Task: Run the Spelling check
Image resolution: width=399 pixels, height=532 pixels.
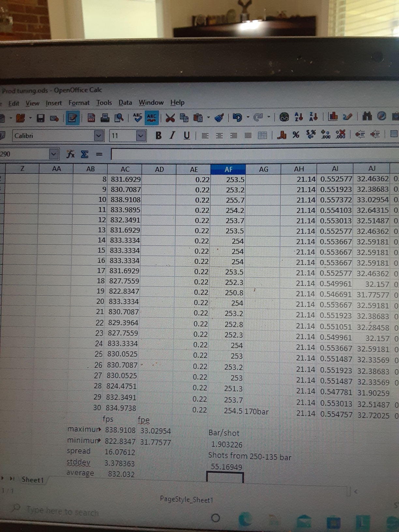Action: [x=138, y=117]
